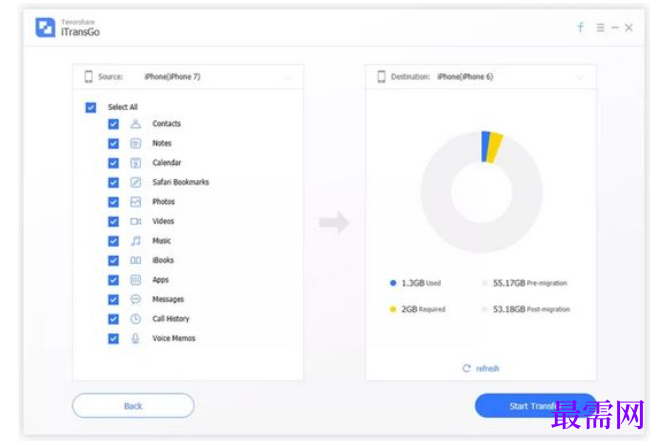Click the Destination phone icon

pyautogui.click(x=381, y=77)
